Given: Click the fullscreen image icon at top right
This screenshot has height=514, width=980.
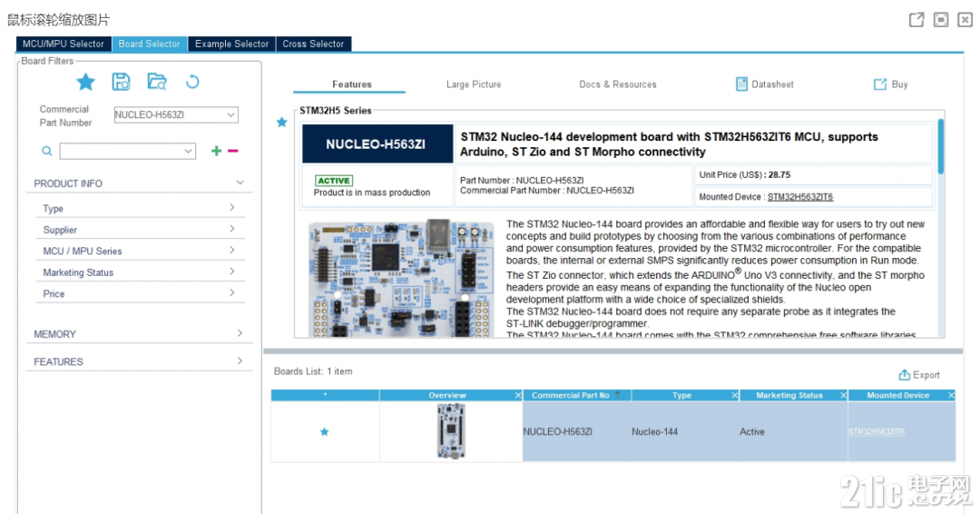Looking at the screenshot, I should coord(941,19).
